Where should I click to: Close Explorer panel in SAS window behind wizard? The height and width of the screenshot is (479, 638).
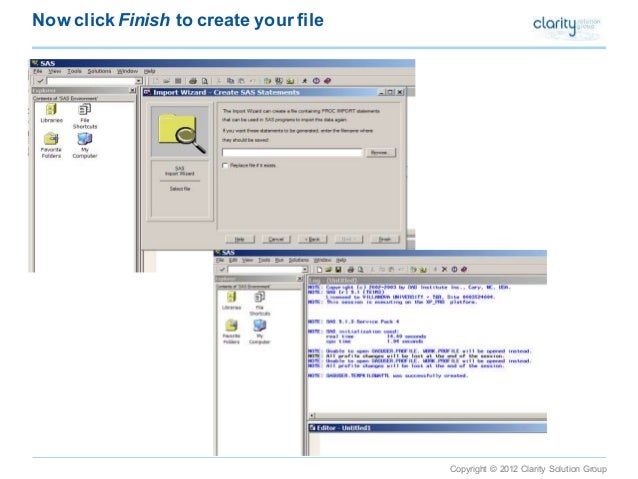click(132, 90)
